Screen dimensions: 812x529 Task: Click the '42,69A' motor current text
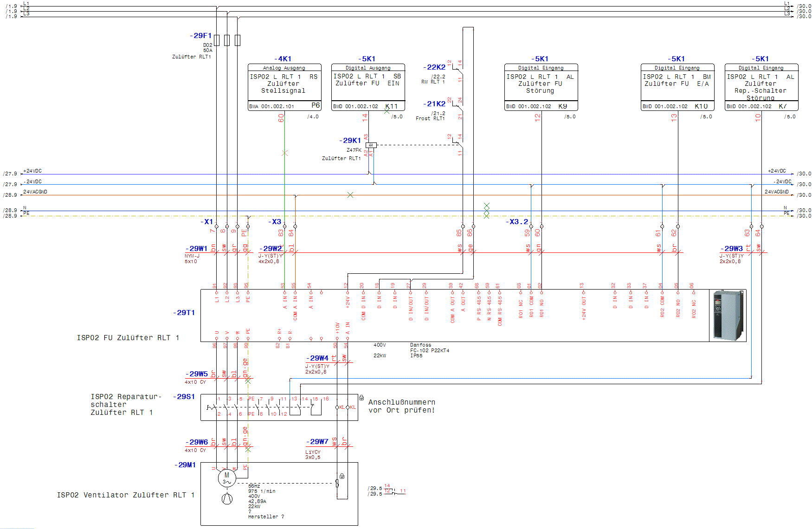pyautogui.click(x=257, y=501)
